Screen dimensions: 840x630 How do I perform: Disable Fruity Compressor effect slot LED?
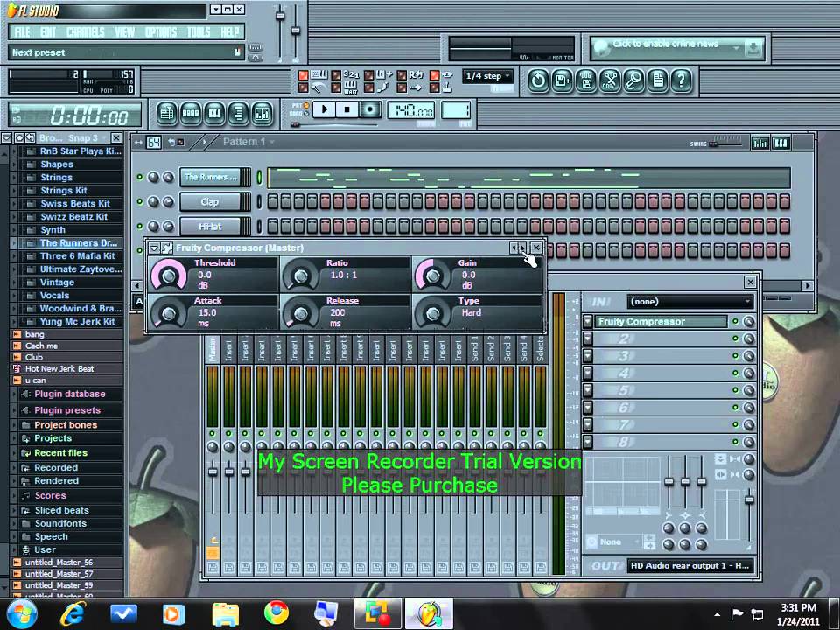click(x=736, y=321)
